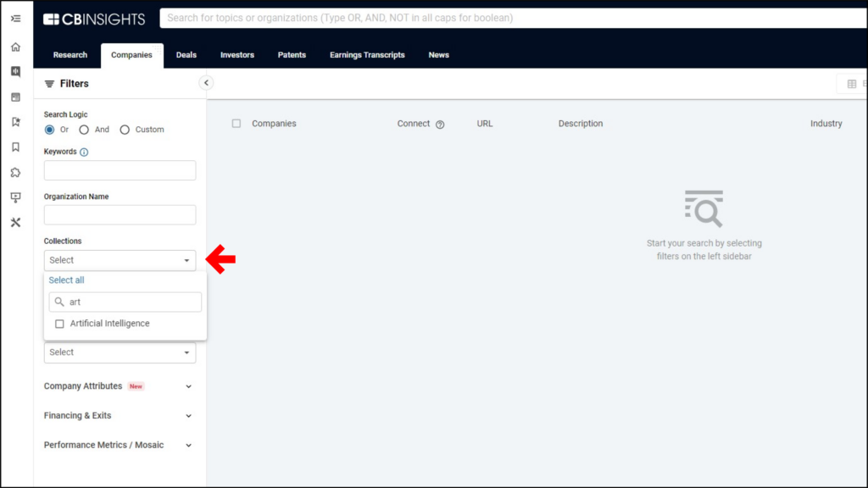
Task: Switch to the Companies tab
Action: click(x=131, y=55)
